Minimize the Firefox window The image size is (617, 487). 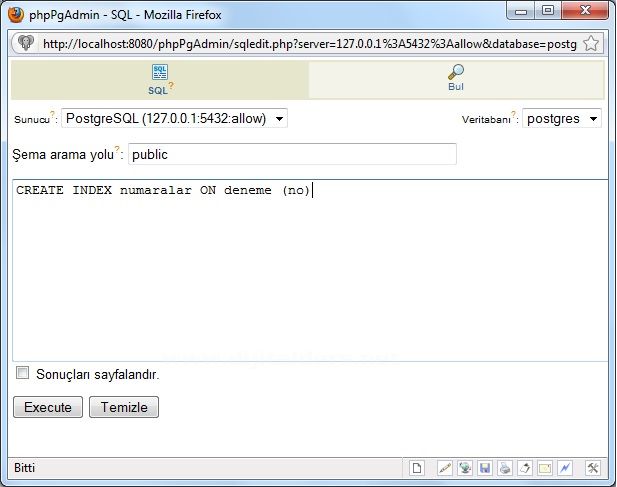click(521, 11)
